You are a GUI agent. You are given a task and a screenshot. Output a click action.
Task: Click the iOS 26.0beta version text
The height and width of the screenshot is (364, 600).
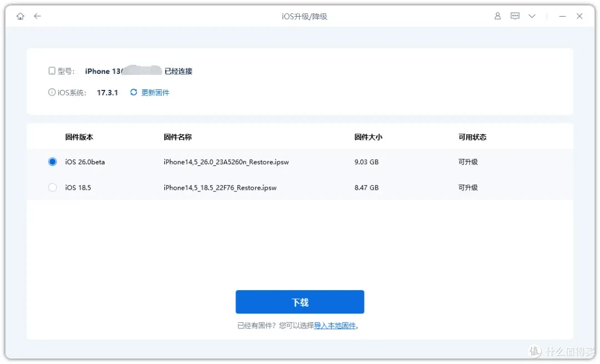tap(84, 161)
